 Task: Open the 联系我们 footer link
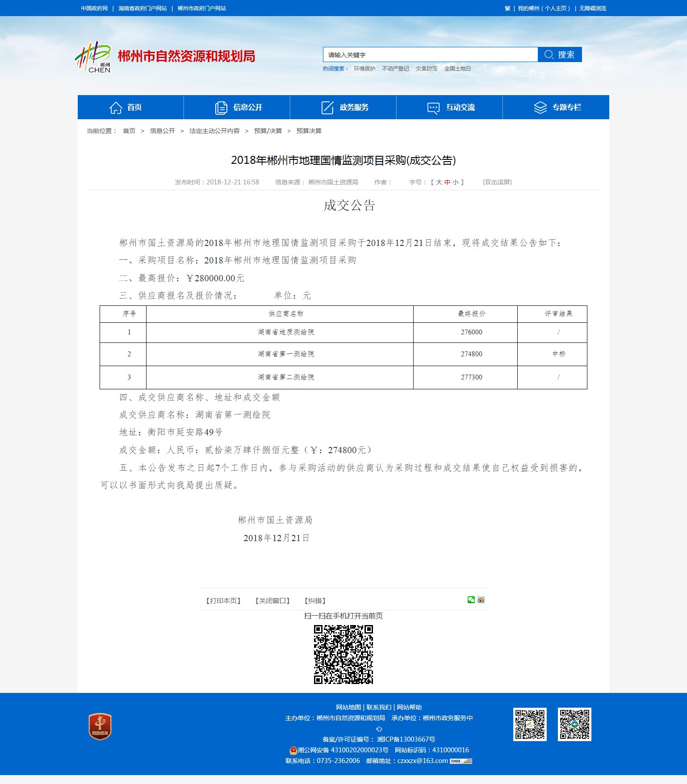379,707
